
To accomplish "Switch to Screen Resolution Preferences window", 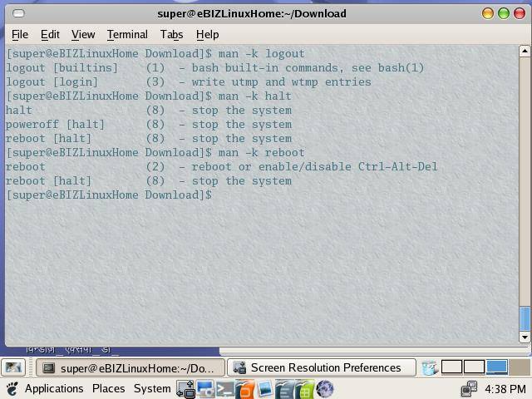I will pyautogui.click(x=318, y=367).
